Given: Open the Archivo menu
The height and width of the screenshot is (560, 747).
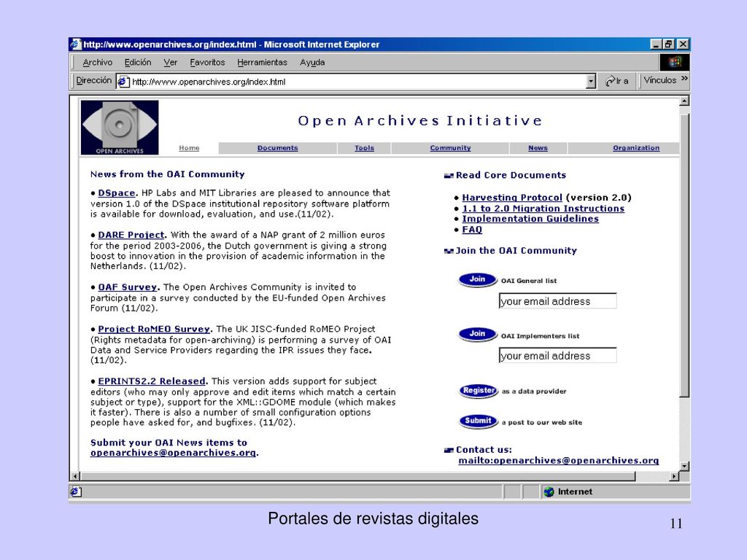Looking at the screenshot, I should [97, 63].
